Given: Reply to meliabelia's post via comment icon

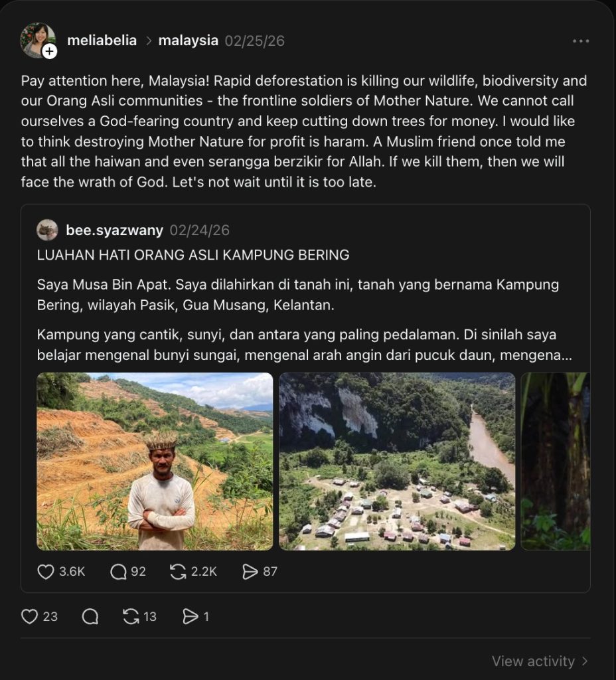Looking at the screenshot, I should tap(90, 617).
